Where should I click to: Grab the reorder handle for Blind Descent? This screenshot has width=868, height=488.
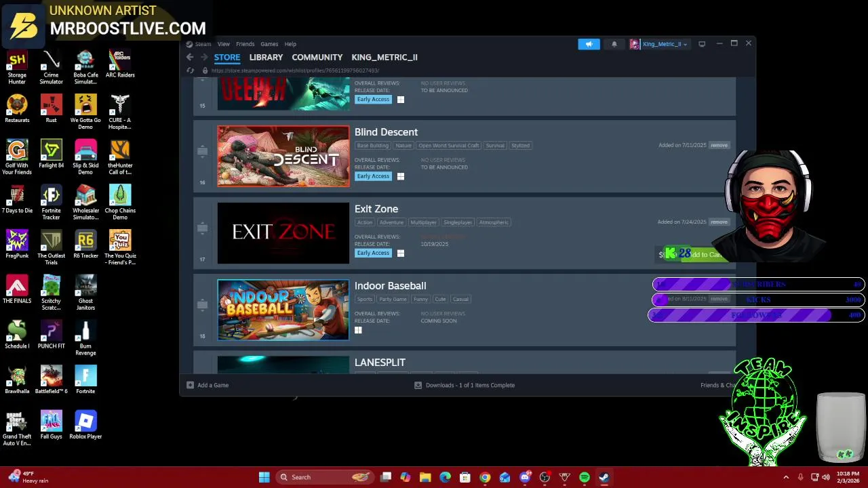202,151
